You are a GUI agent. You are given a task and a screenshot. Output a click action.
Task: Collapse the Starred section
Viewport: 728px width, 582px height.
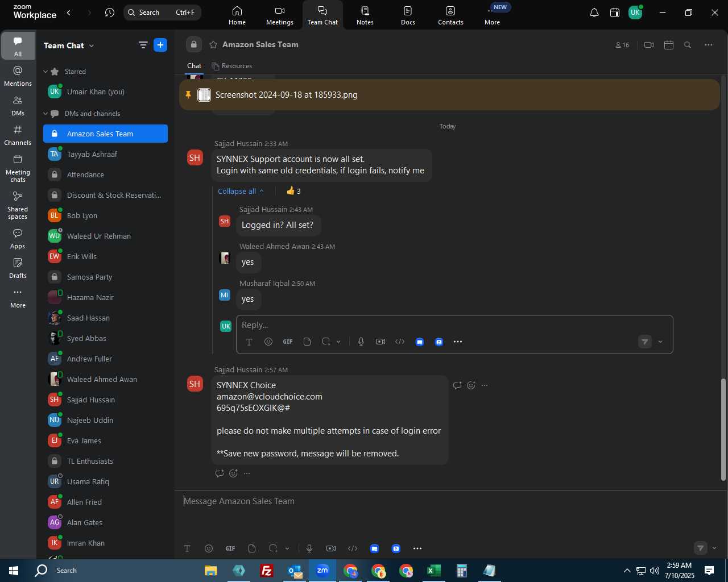click(45, 72)
